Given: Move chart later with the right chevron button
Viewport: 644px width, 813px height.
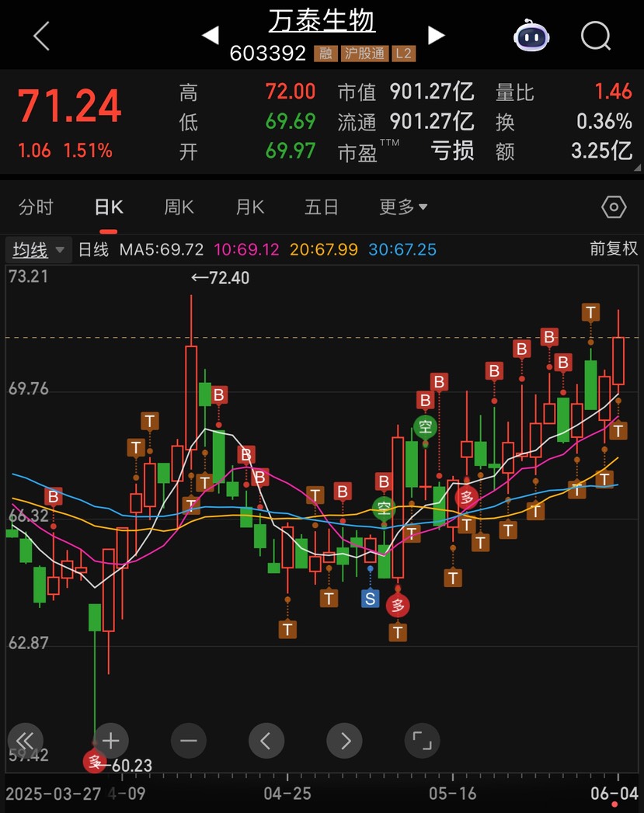Looking at the screenshot, I should 344,741.
